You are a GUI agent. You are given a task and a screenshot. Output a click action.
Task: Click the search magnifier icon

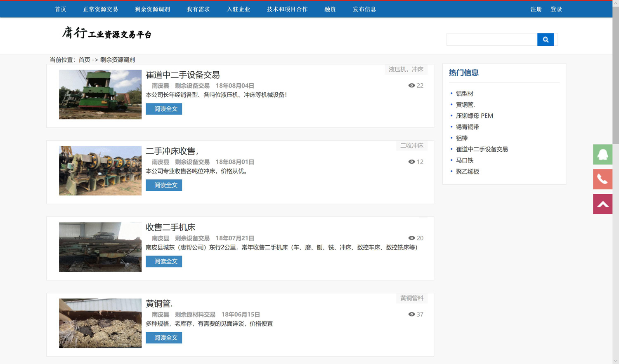coord(545,39)
